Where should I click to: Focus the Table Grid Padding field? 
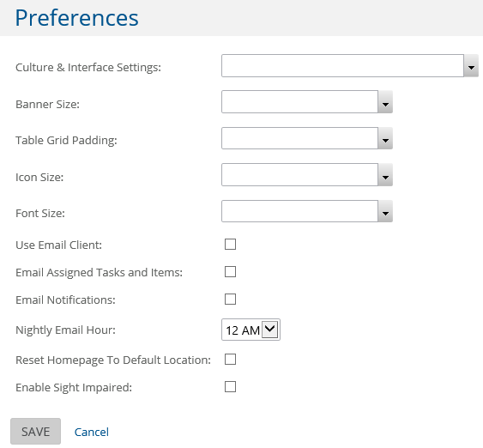coord(299,138)
